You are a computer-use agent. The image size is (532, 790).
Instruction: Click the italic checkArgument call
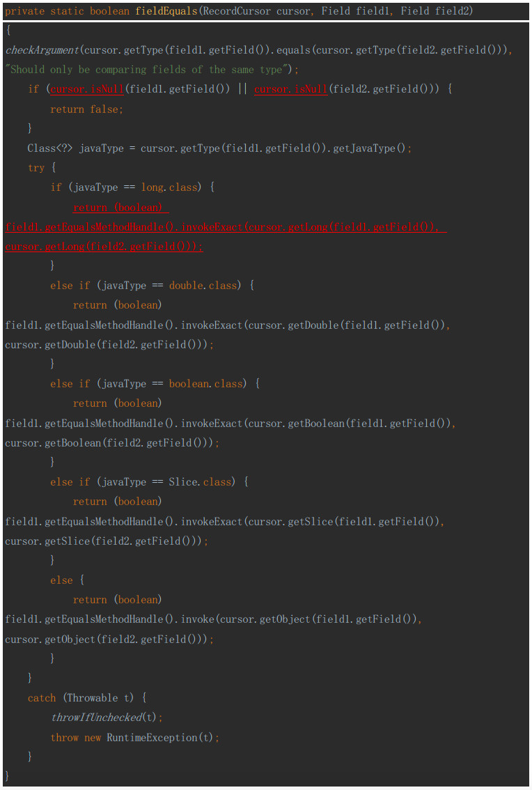(x=42, y=50)
